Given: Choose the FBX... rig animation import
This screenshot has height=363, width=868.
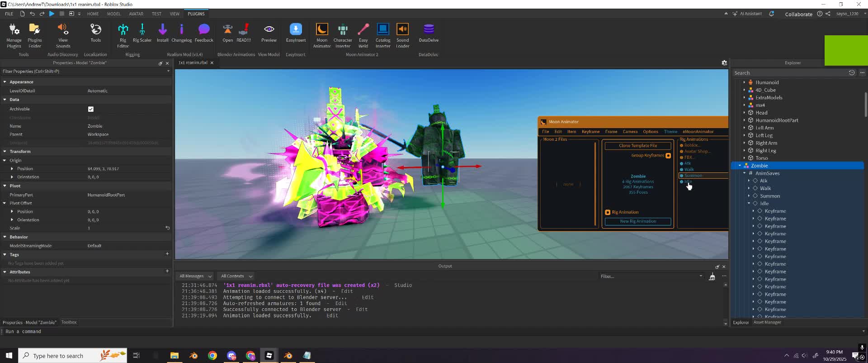Looking at the screenshot, I should point(689,158).
